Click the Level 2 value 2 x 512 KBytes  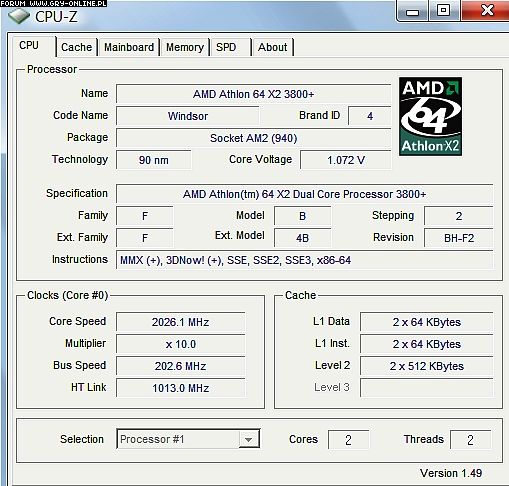coord(426,366)
